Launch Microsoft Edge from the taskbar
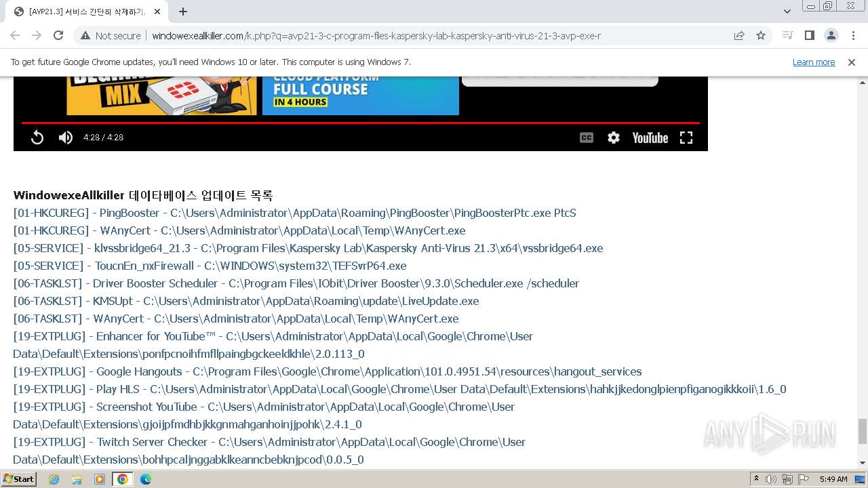Viewport: 868px width, 488px height. click(x=146, y=479)
